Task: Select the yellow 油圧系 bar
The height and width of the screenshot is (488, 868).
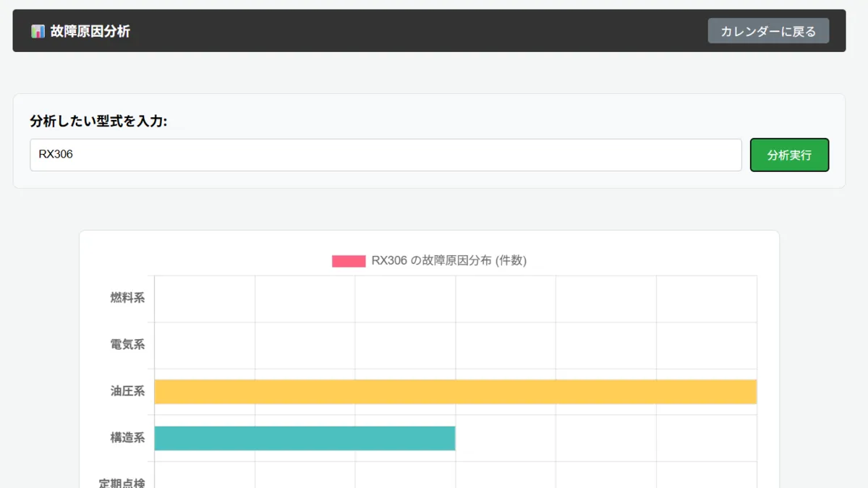Action: 455,392
